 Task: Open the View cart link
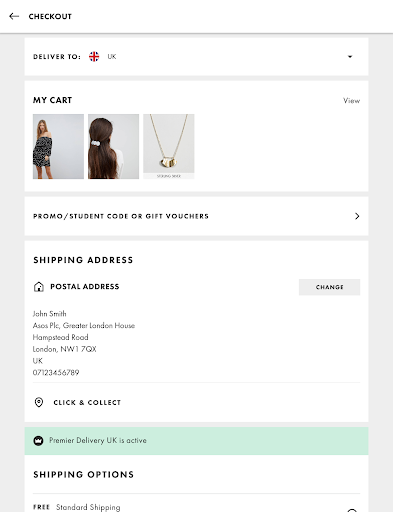(351, 100)
